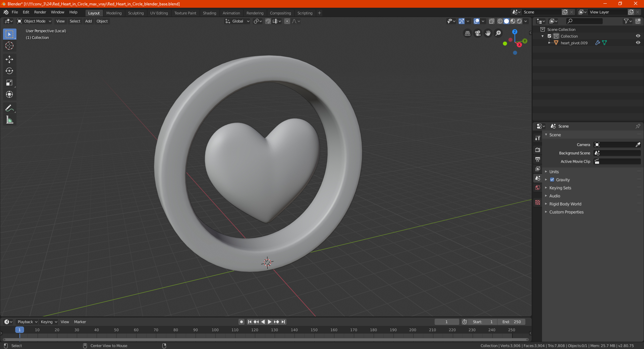Open the Texture properties tab
644x349 pixels.
pyautogui.click(x=538, y=202)
